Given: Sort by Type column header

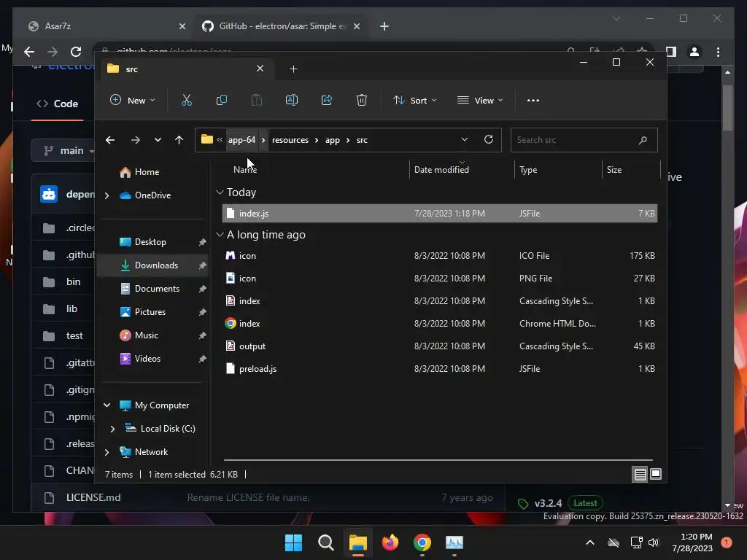Looking at the screenshot, I should point(558,170).
